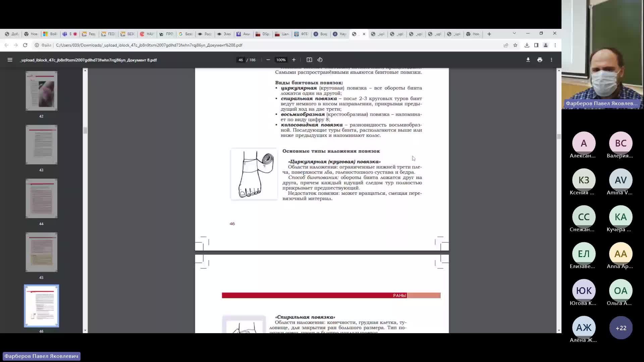Click the share page icon

point(506,45)
